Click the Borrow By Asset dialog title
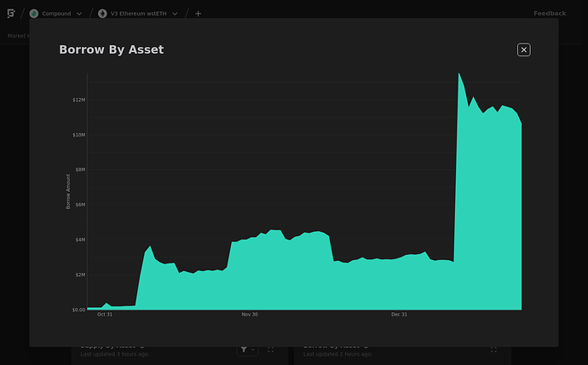Viewport: 588px width, 365px height. tap(112, 49)
